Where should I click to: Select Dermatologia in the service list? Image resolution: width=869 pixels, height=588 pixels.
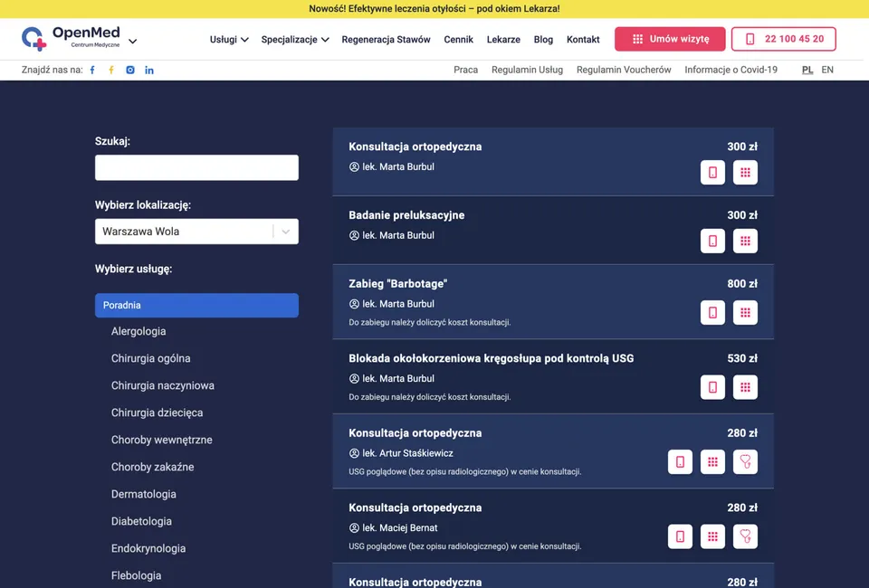pyautogui.click(x=144, y=494)
